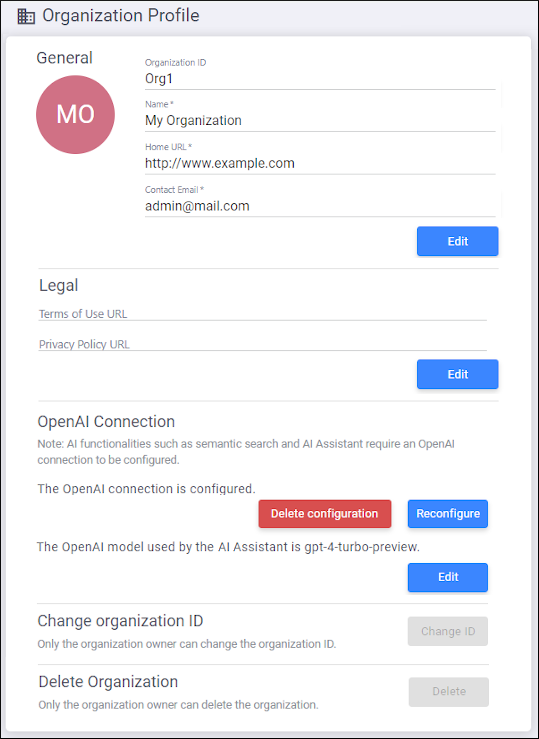Click the MO organization avatar circle

point(75,115)
